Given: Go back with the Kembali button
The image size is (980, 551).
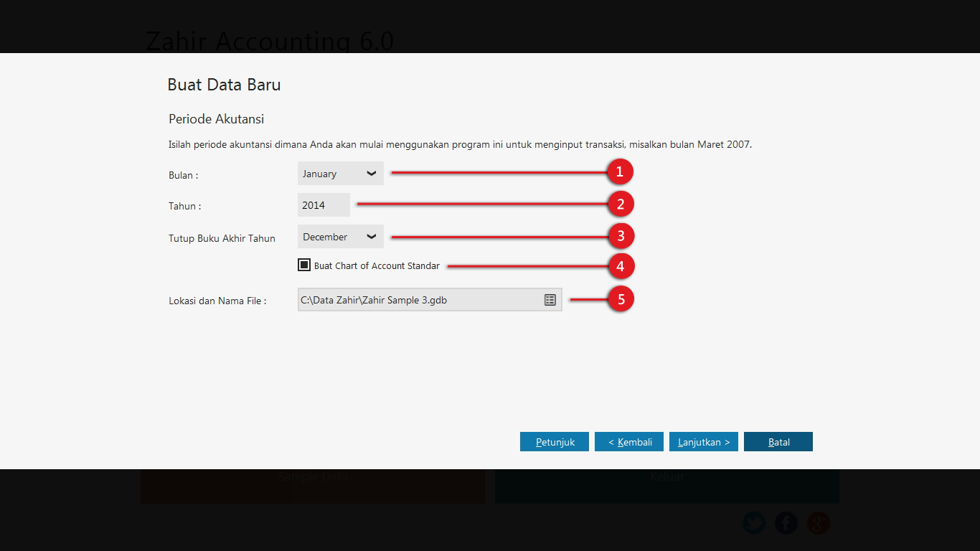Looking at the screenshot, I should tap(629, 442).
